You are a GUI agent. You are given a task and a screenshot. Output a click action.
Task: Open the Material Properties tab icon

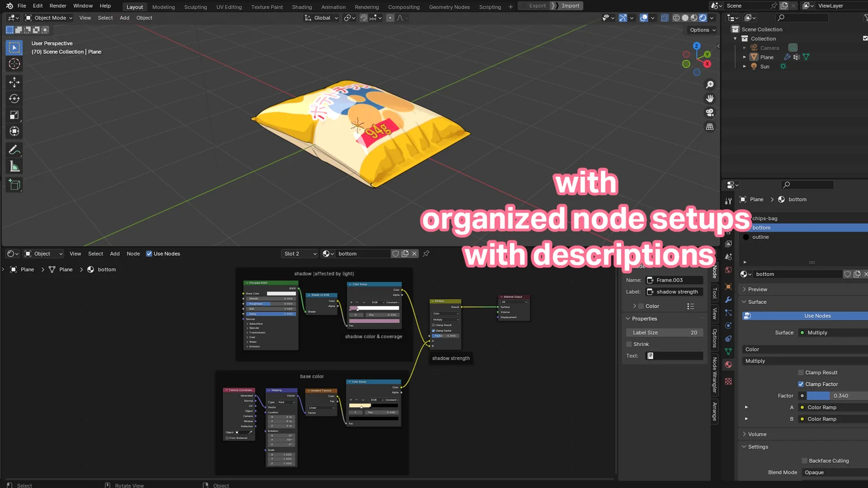point(729,364)
